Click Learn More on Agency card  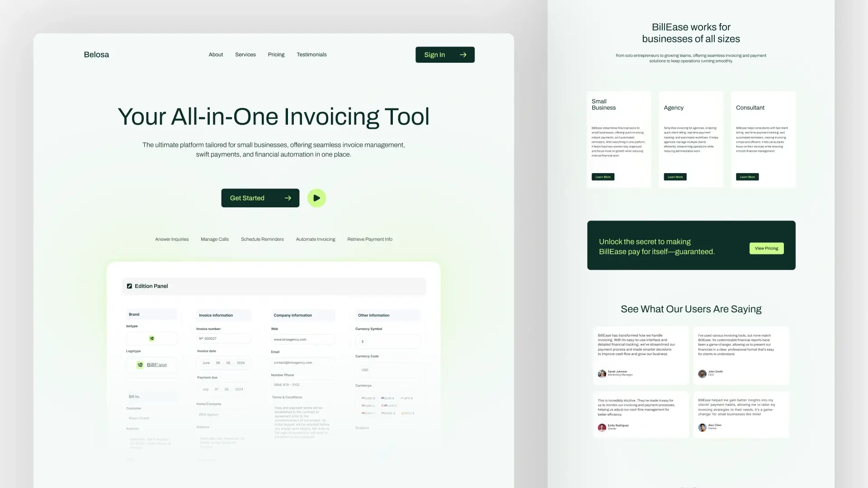pyautogui.click(x=675, y=177)
